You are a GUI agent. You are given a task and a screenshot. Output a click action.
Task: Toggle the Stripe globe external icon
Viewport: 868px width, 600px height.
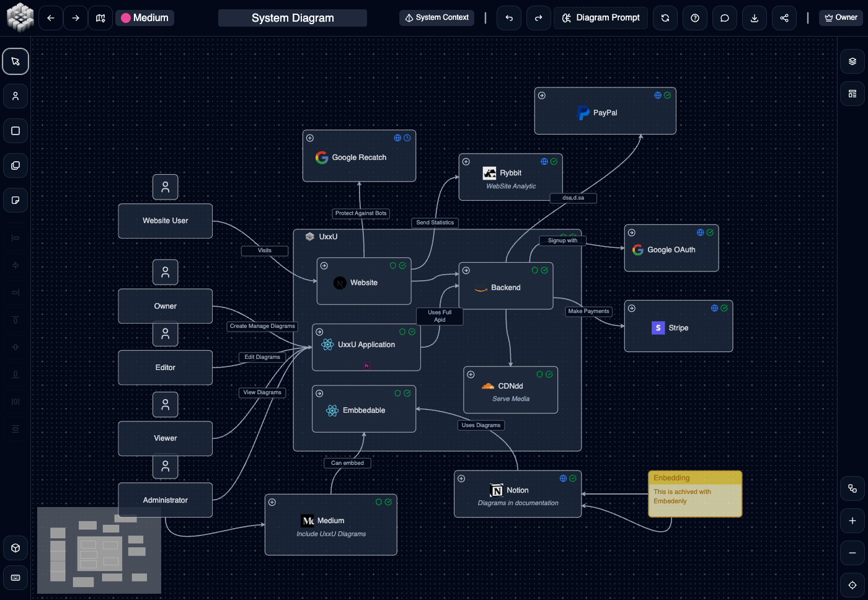click(715, 308)
